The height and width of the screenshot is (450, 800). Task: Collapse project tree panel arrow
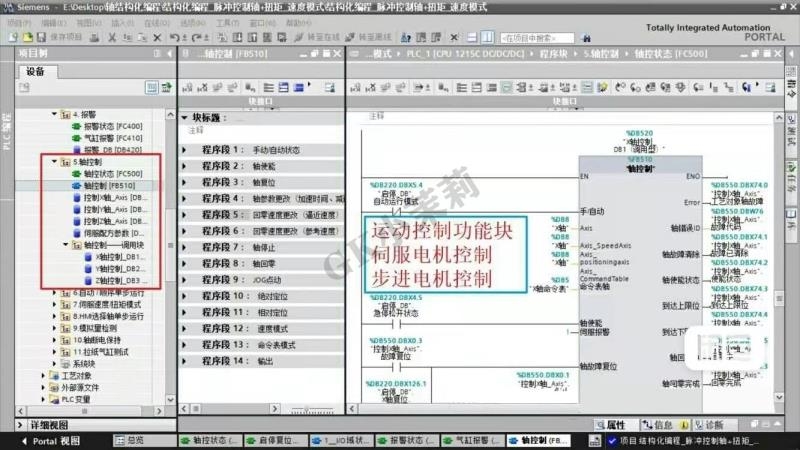click(170, 54)
